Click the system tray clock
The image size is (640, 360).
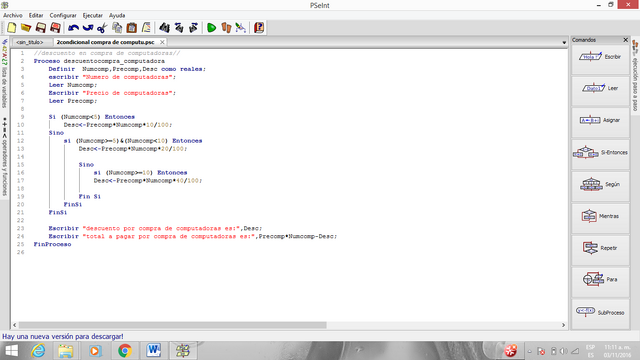click(x=617, y=351)
